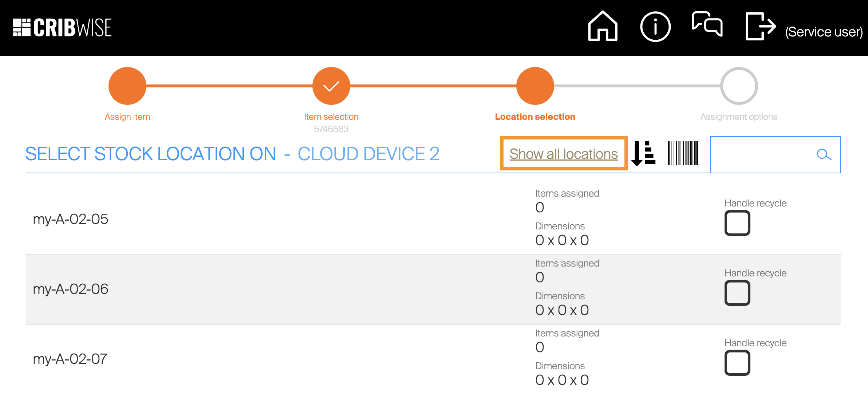This screenshot has width=868, height=394.
Task: Click the sort descending icon
Action: pos(643,154)
